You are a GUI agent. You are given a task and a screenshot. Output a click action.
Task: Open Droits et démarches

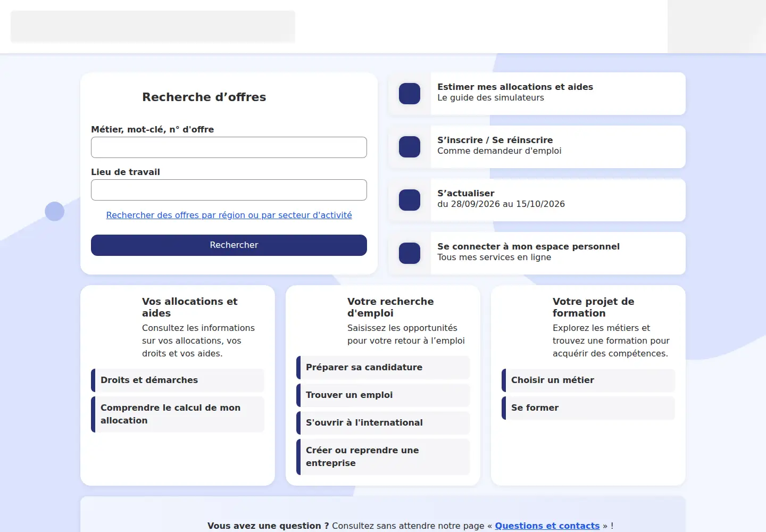(x=178, y=380)
